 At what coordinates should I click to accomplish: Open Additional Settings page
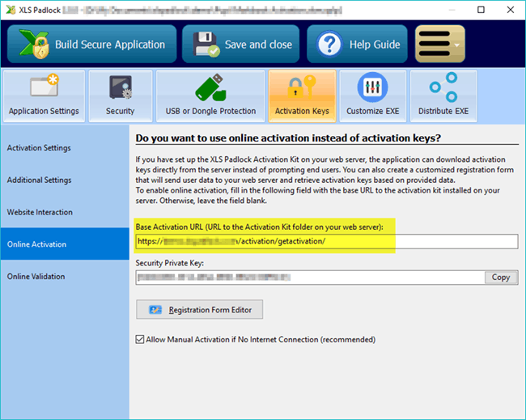pyautogui.click(x=65, y=180)
